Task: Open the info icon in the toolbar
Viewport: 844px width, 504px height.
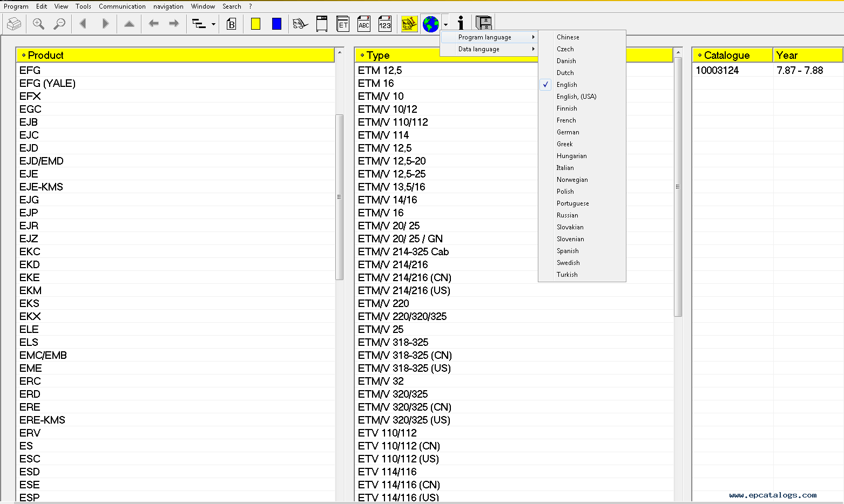Action: coord(461,23)
